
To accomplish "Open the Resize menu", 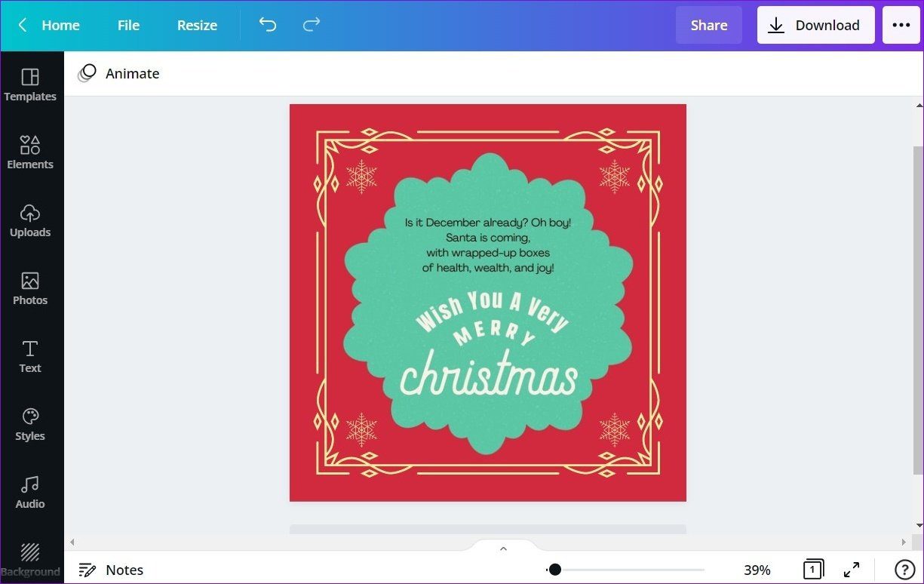I will (x=197, y=25).
